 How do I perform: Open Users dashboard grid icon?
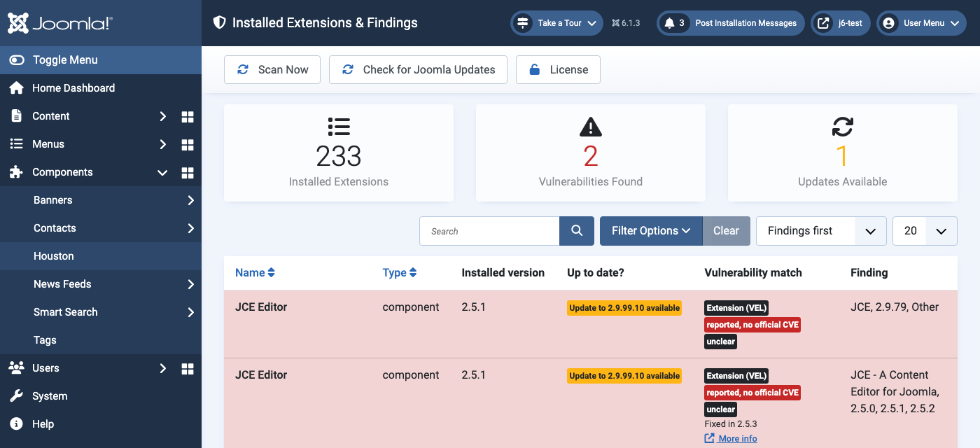pos(188,368)
